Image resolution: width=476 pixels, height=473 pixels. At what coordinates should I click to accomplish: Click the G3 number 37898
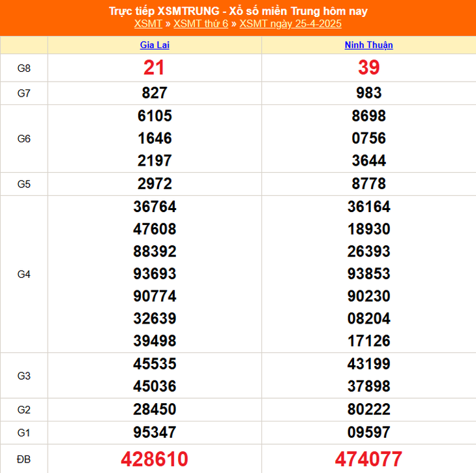point(368,386)
